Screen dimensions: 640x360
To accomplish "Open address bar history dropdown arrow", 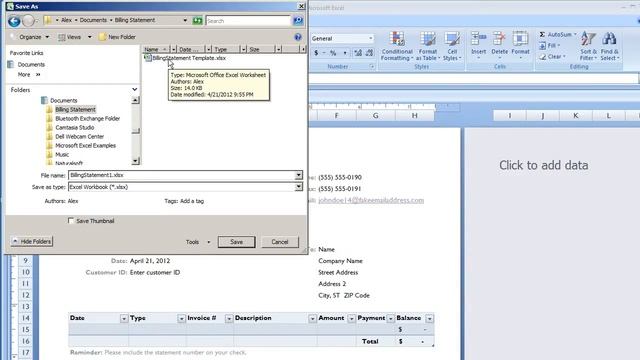I will [185, 20].
